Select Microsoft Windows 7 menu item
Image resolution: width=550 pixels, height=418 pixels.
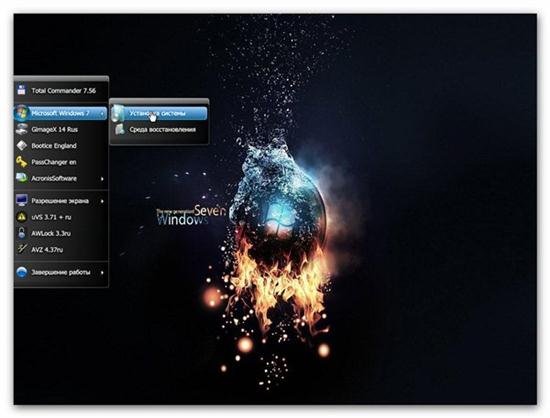61,113
